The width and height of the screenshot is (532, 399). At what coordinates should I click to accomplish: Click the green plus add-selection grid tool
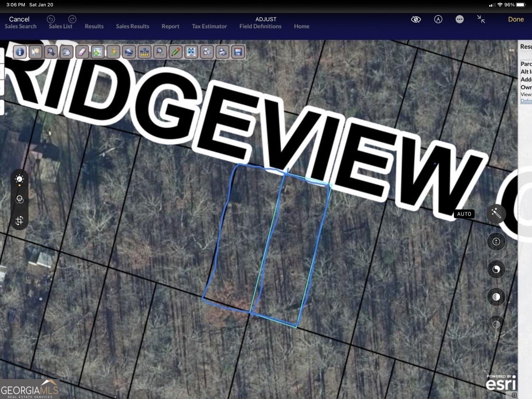(98, 52)
